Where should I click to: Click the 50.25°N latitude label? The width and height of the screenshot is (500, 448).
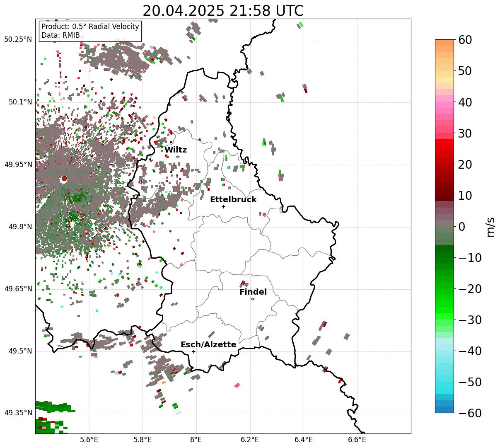coord(18,39)
